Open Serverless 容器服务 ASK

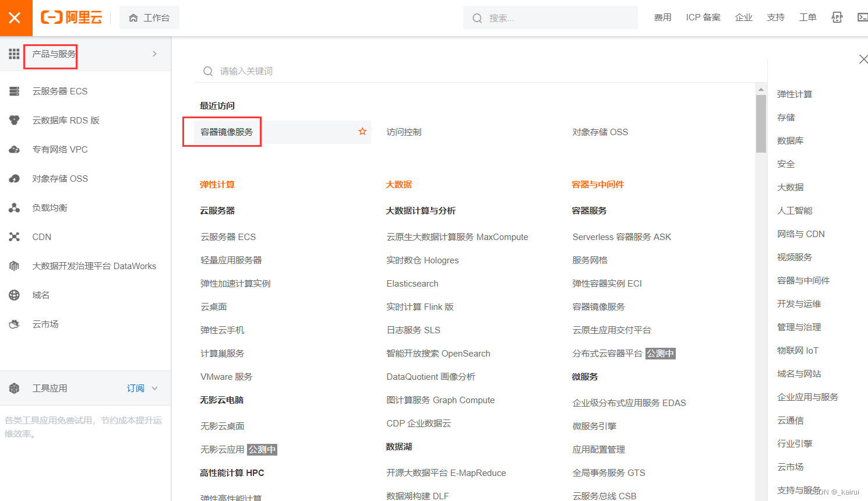tap(622, 237)
